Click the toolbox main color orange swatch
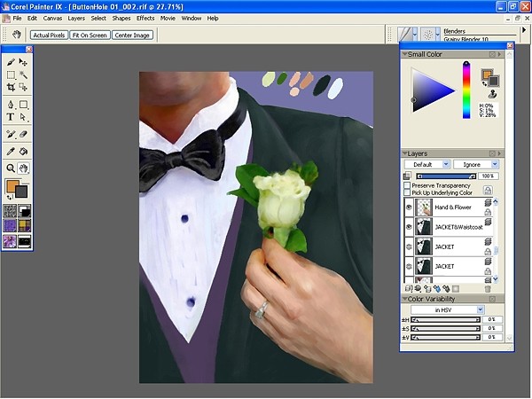Image resolution: width=532 pixels, height=399 pixels. point(12,185)
